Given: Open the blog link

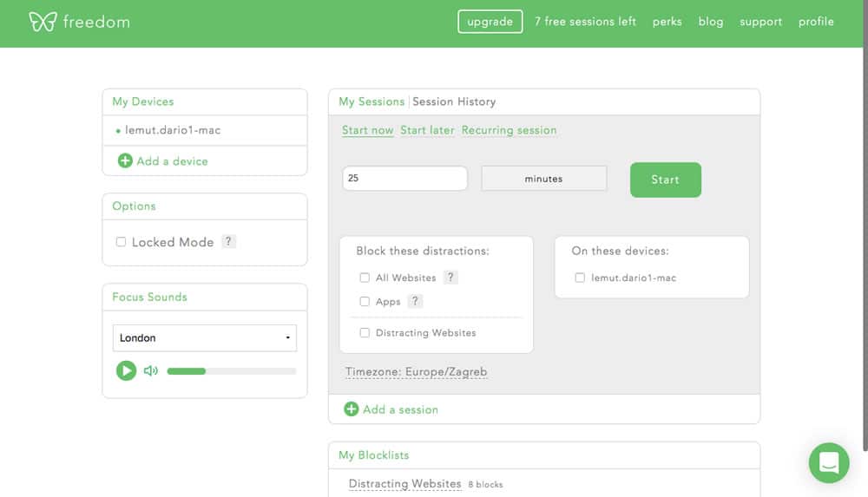Looking at the screenshot, I should click(x=711, y=22).
